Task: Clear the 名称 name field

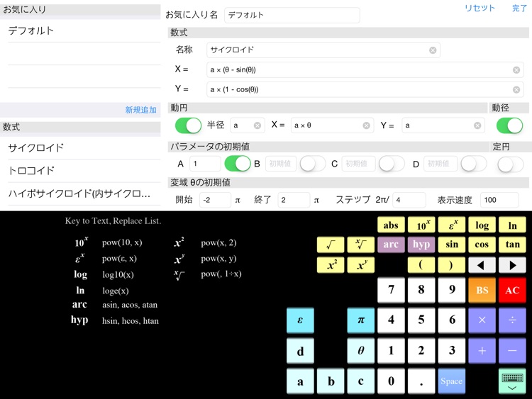Action: (433, 50)
